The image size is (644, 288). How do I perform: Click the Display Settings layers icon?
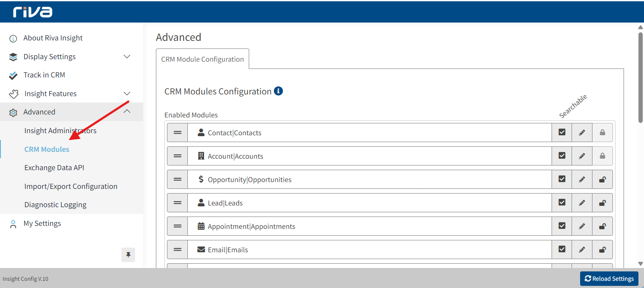[x=13, y=57]
